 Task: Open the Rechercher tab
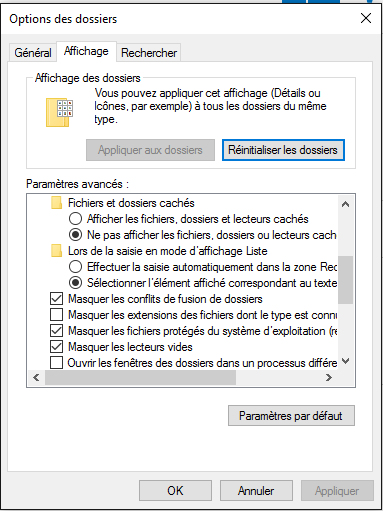click(149, 52)
